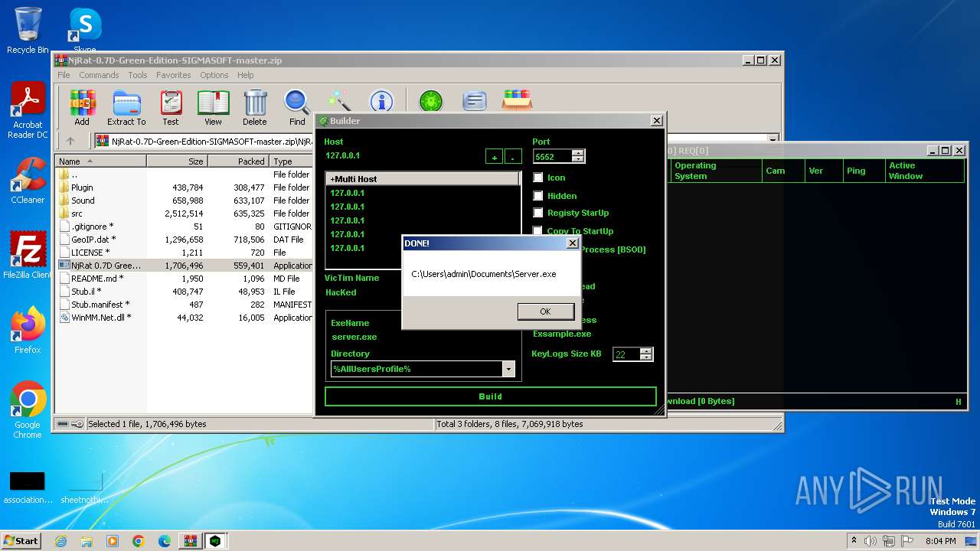Image resolution: width=980 pixels, height=551 pixels.
Task: Click the Info toolbar icon
Action: point(381,101)
